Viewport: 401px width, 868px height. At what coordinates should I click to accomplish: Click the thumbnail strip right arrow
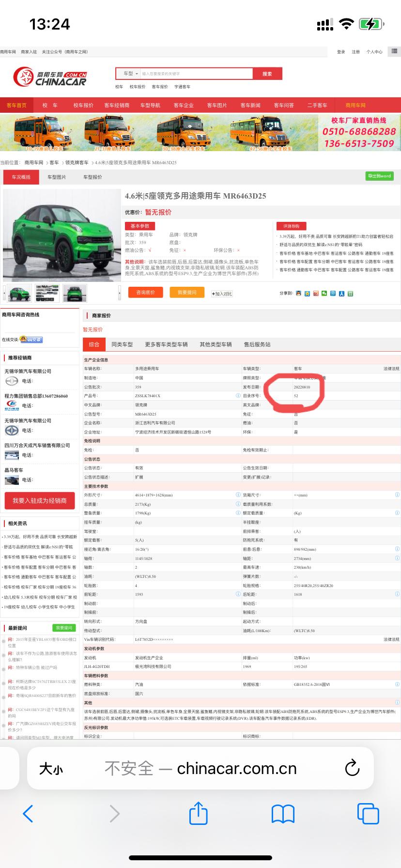coord(120,293)
